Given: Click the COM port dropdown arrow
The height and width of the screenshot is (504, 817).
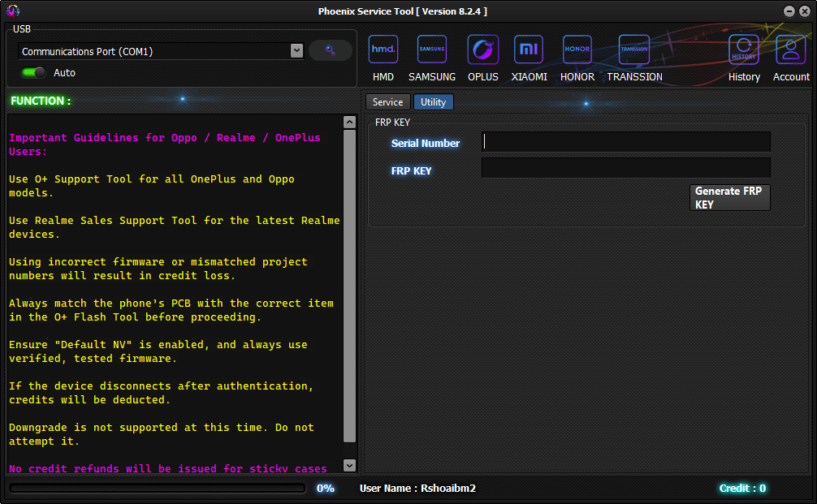Looking at the screenshot, I should point(296,50).
